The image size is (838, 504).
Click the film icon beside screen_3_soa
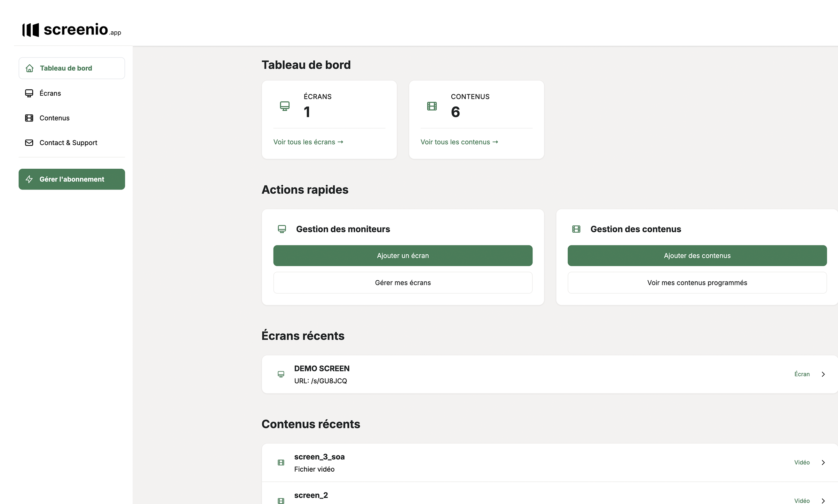click(281, 463)
